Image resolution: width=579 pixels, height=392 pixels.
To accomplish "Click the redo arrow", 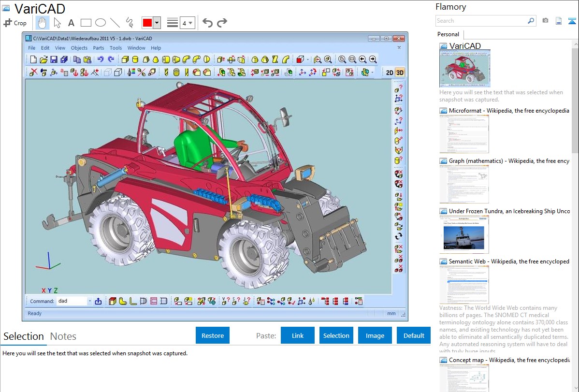I will coord(222,23).
